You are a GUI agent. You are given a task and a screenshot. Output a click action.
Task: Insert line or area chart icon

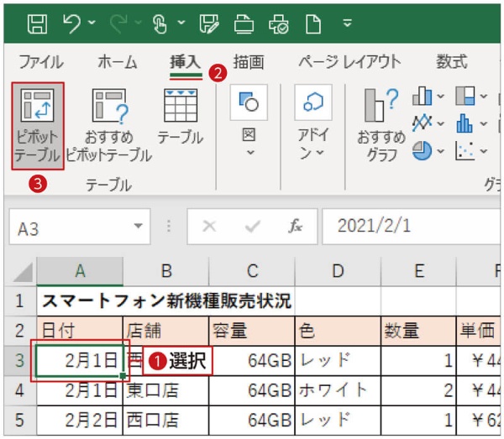422,123
